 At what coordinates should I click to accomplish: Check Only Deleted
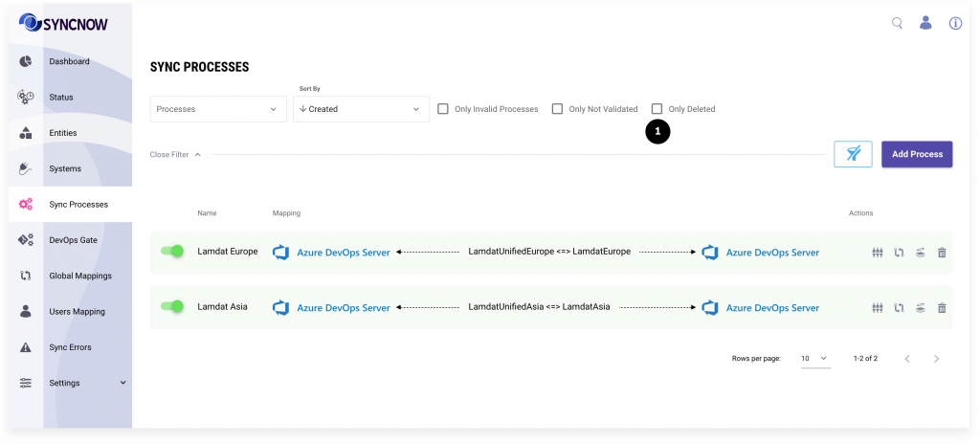coord(657,109)
